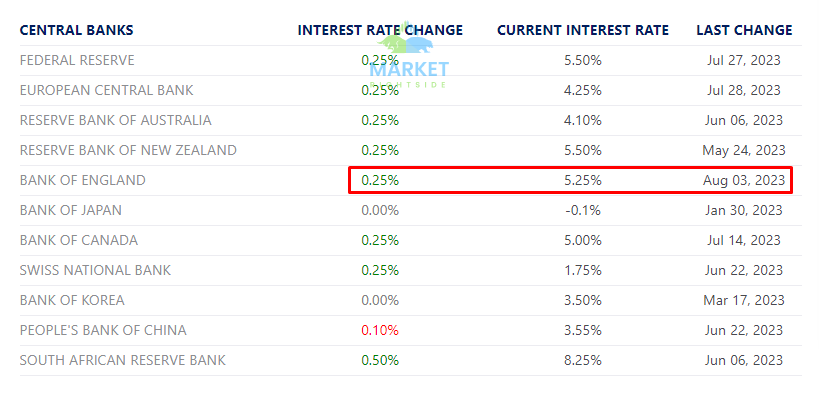Open the FEDERAL RESERVE row link
819x397 pixels.
77,61
